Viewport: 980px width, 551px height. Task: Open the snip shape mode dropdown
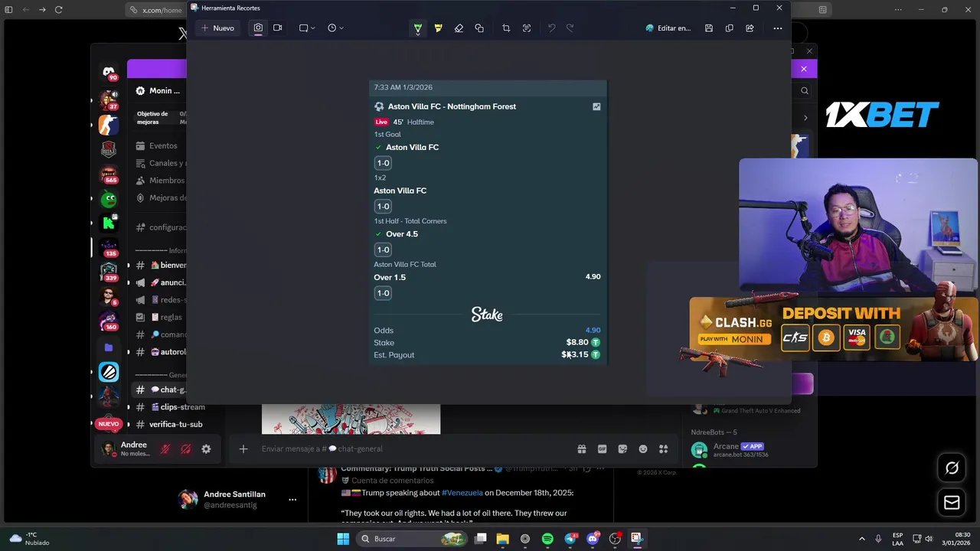(x=307, y=28)
